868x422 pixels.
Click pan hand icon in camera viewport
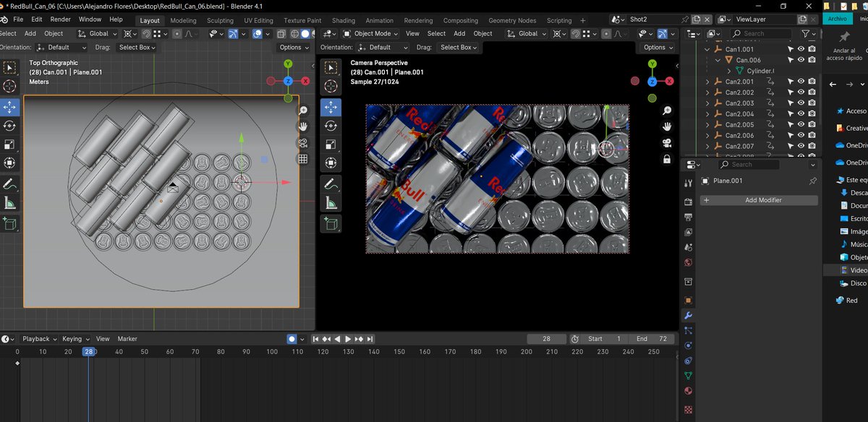[x=665, y=126]
